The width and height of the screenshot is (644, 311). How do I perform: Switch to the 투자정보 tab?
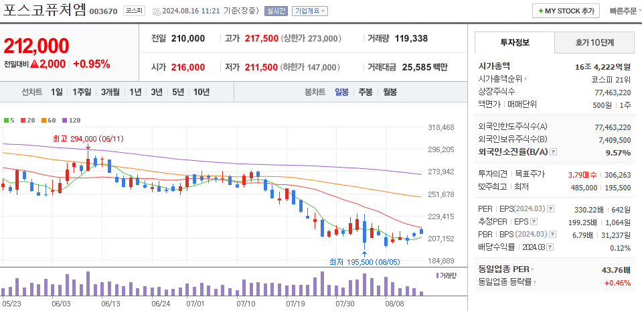(515, 42)
